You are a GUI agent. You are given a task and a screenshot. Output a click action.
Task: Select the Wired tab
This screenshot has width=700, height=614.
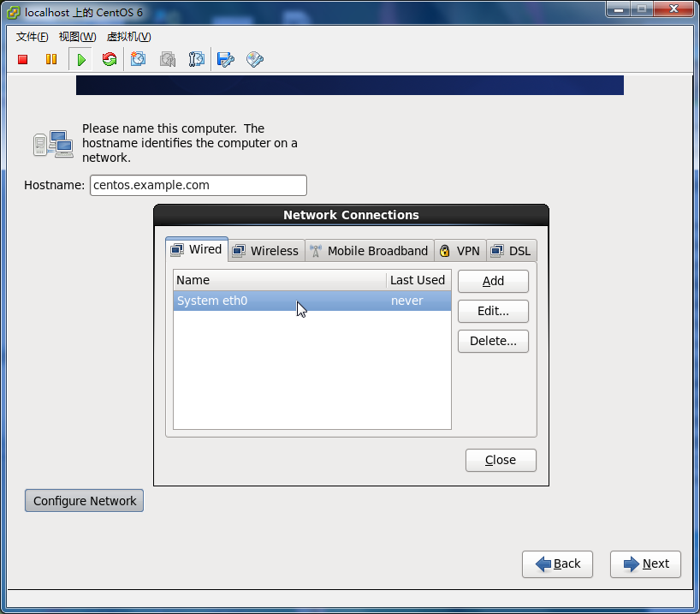tap(197, 249)
